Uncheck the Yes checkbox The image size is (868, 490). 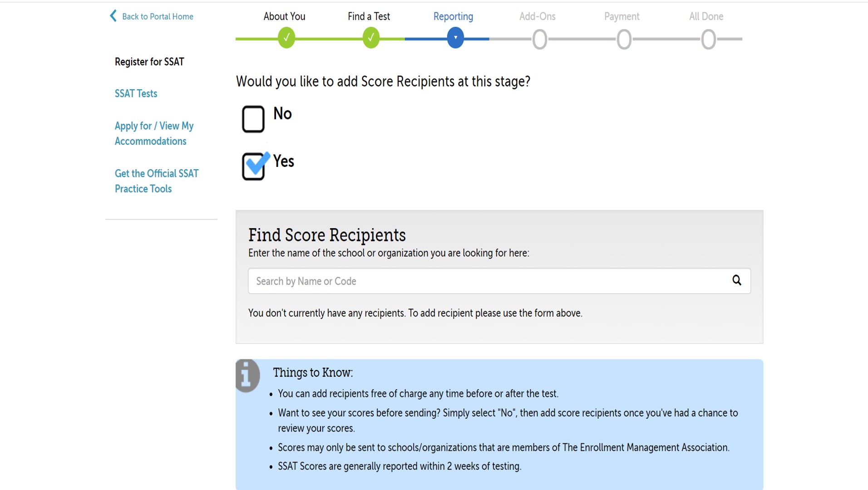tap(253, 167)
